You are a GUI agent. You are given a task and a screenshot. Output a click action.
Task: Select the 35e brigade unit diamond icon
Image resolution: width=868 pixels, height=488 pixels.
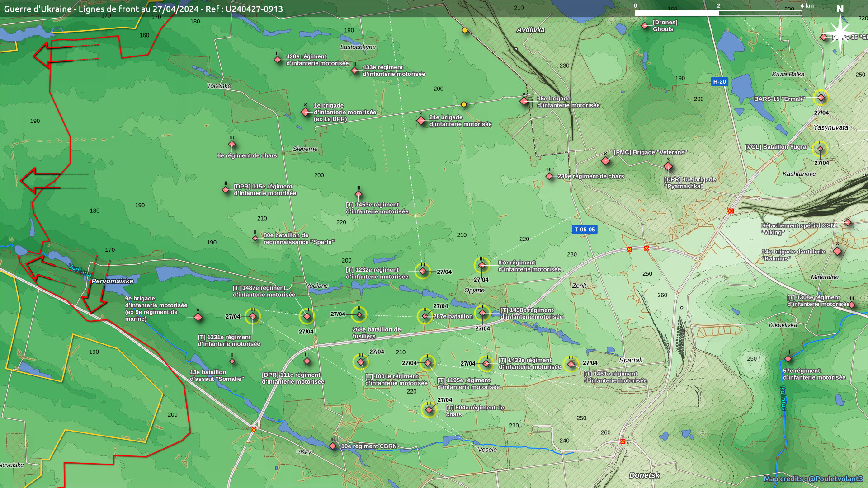tap(524, 101)
